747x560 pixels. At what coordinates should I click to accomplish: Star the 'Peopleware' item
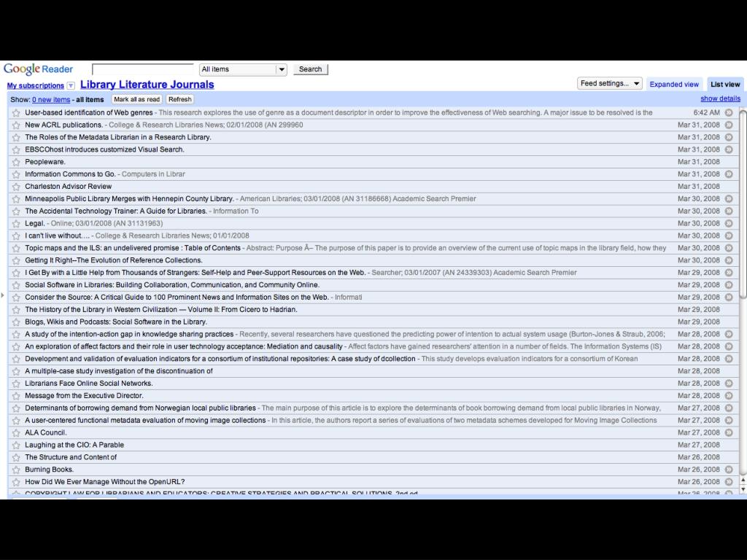point(16,163)
